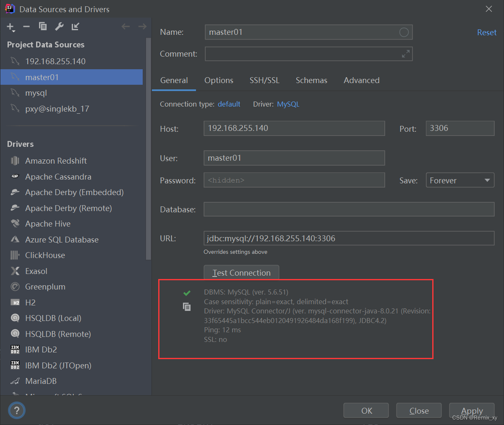Open Save password dropdown showing Forever
Image resolution: width=504 pixels, height=425 pixels.
click(460, 180)
